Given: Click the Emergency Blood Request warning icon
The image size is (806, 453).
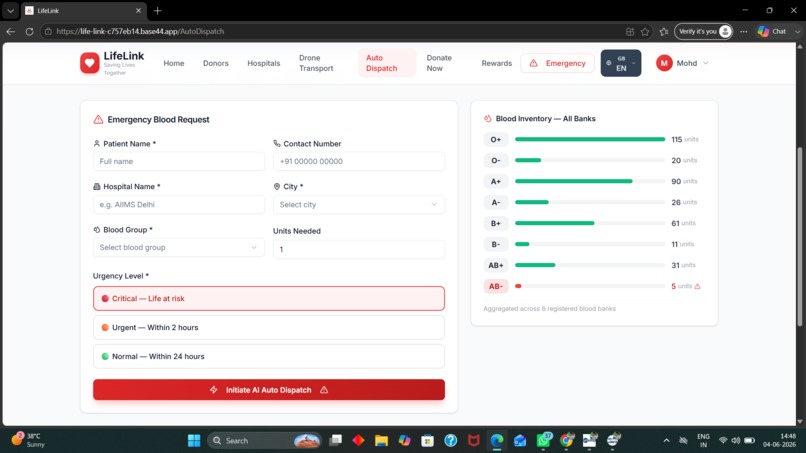Looking at the screenshot, I should (98, 119).
